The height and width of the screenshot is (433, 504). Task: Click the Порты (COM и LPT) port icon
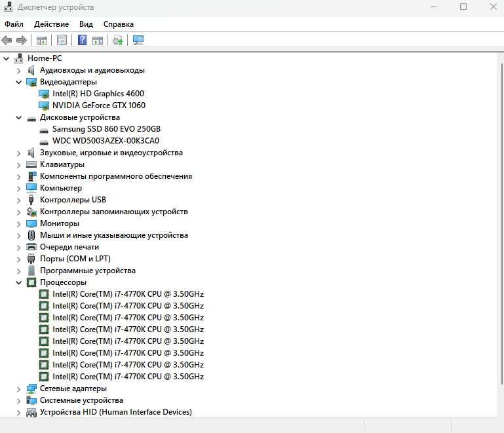pyautogui.click(x=31, y=259)
